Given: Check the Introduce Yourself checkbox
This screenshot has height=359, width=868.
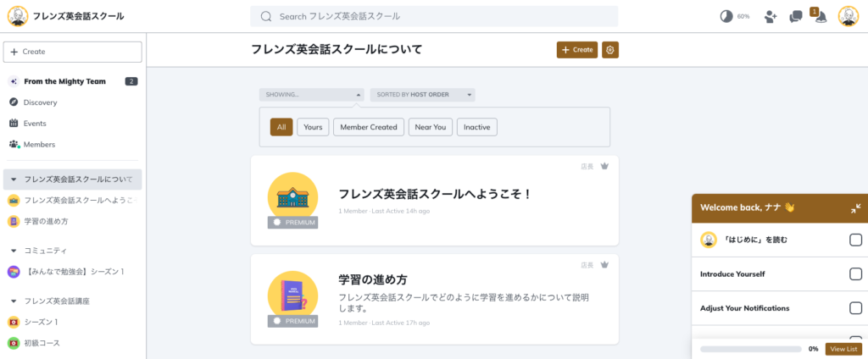Looking at the screenshot, I should (855, 274).
